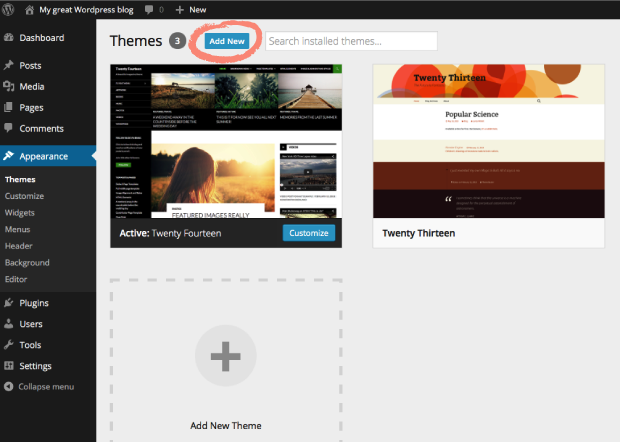Click the Pages icon in sidebar
The width and height of the screenshot is (620, 442).
[x=8, y=107]
